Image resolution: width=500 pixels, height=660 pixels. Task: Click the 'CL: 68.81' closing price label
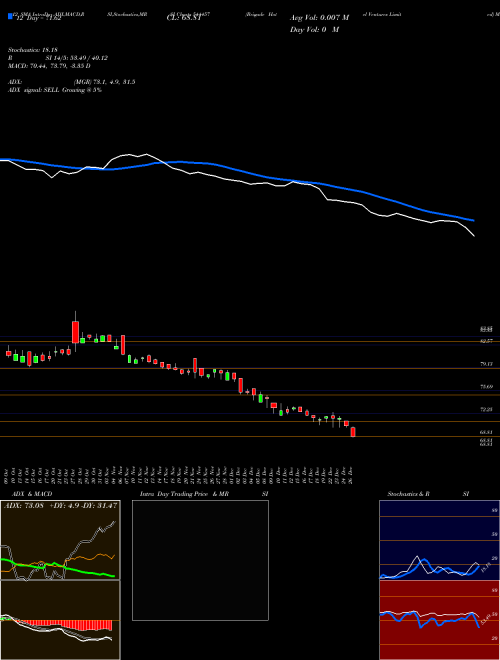[x=183, y=18]
